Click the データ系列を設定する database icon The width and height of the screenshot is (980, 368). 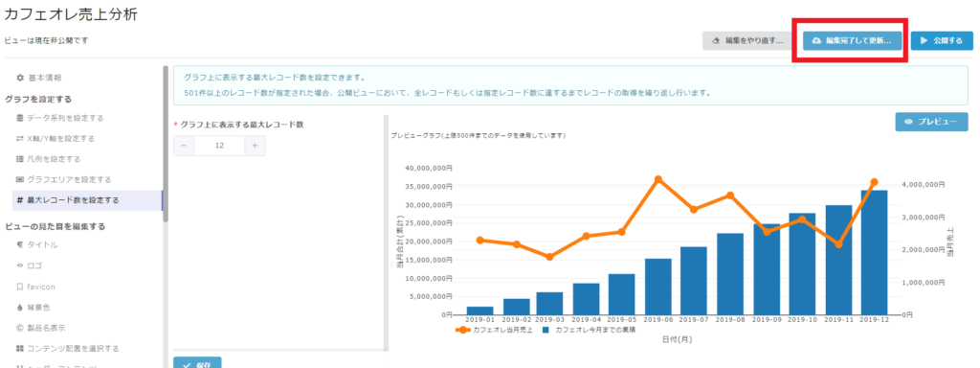20,118
